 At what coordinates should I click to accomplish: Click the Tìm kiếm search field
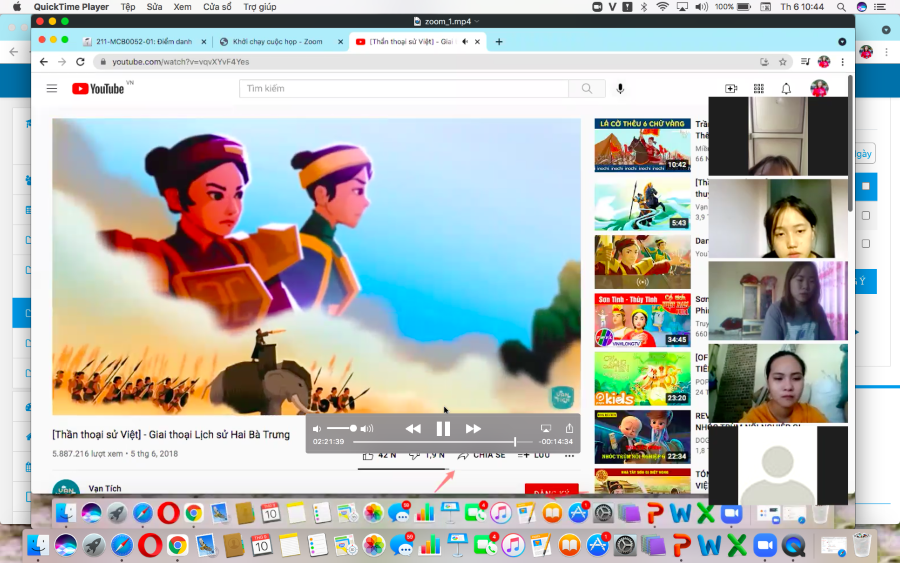point(404,88)
